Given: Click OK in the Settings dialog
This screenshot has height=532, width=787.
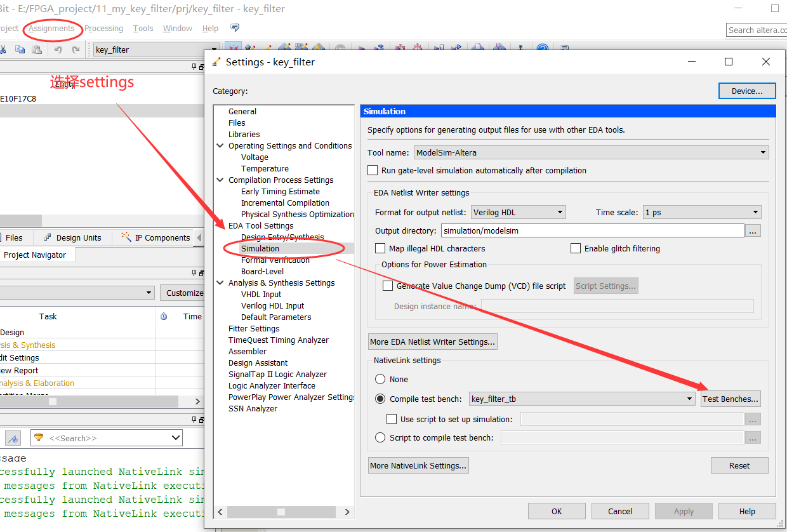Looking at the screenshot, I should 557,511.
